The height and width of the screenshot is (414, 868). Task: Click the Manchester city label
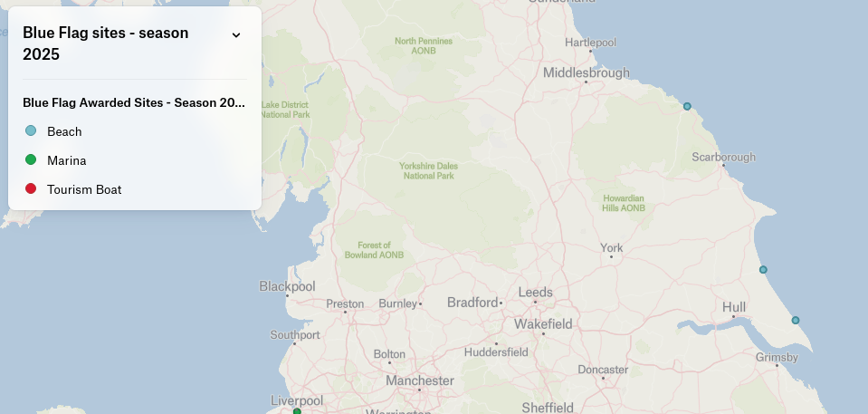420,380
